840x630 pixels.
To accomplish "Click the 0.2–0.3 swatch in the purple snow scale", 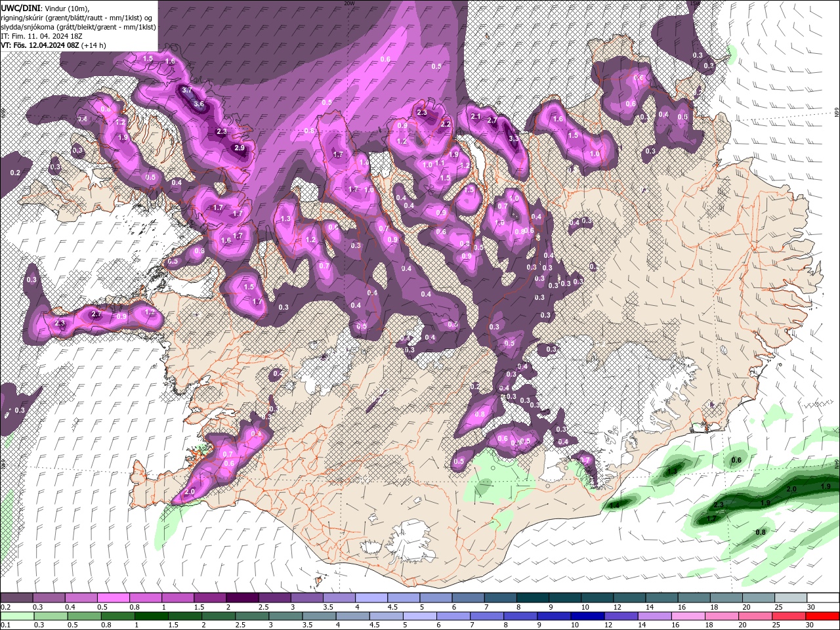I will pyautogui.click(x=16, y=598).
